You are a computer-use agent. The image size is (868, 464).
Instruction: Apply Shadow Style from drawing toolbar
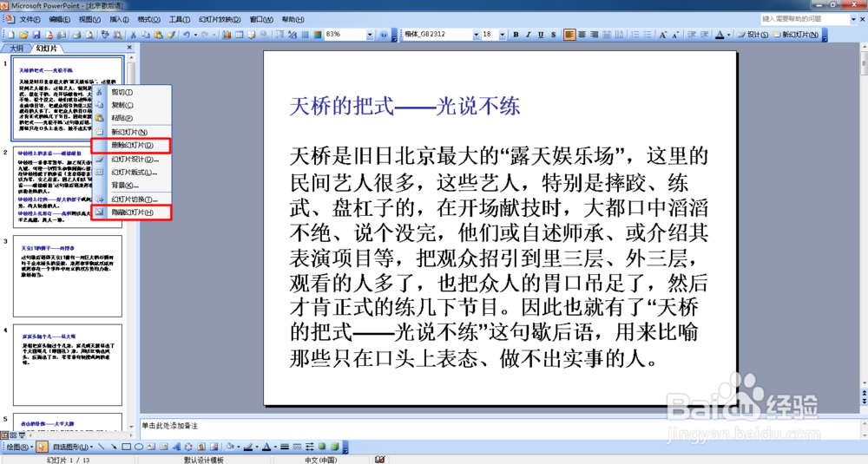pos(322,447)
